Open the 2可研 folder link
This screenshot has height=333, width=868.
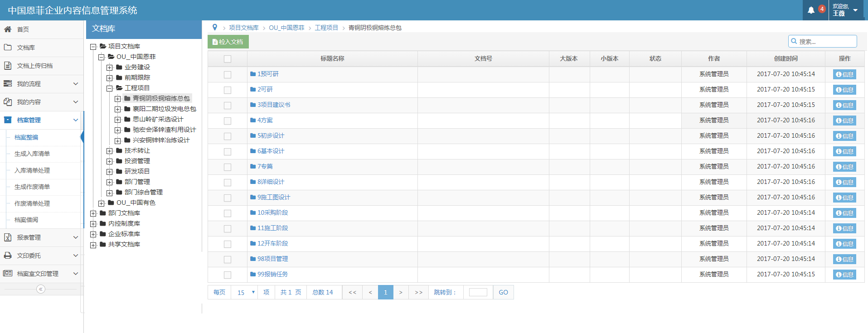tap(265, 89)
